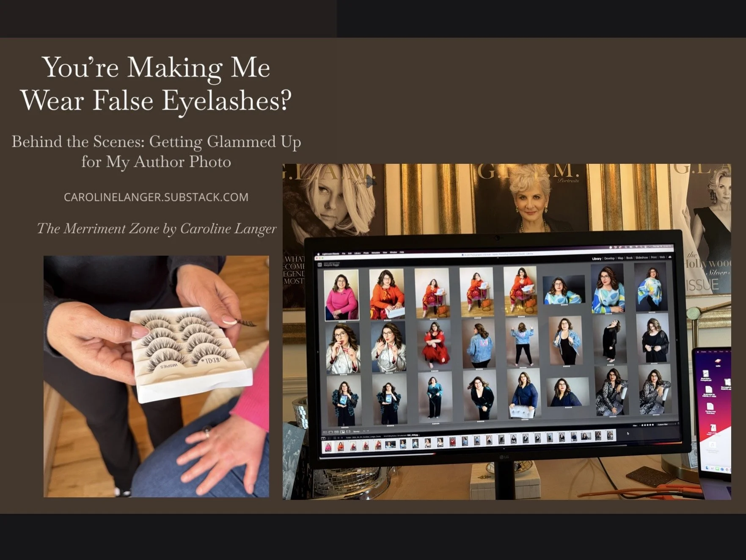
Task: Collapse the top module panel arrow
Action: point(498,258)
